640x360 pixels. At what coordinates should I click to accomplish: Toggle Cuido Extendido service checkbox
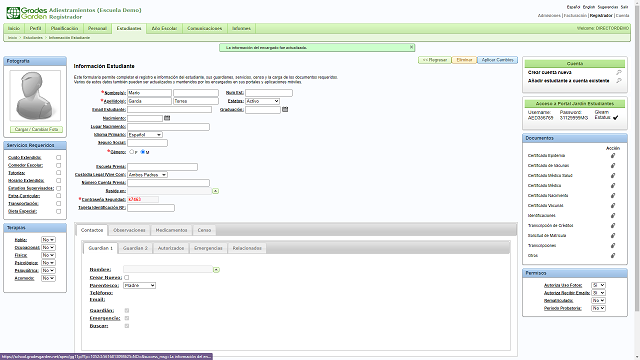[58, 158]
